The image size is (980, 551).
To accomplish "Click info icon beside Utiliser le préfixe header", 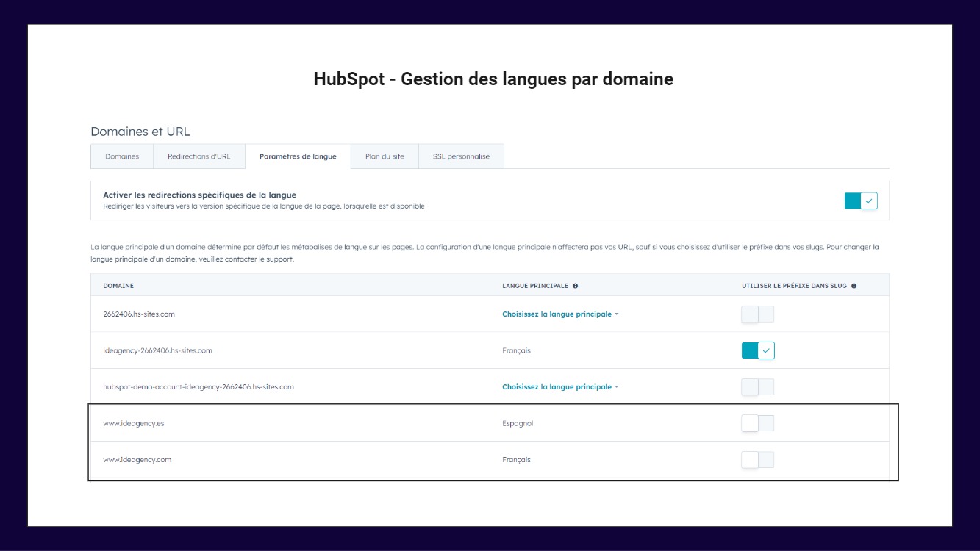I will (x=854, y=286).
